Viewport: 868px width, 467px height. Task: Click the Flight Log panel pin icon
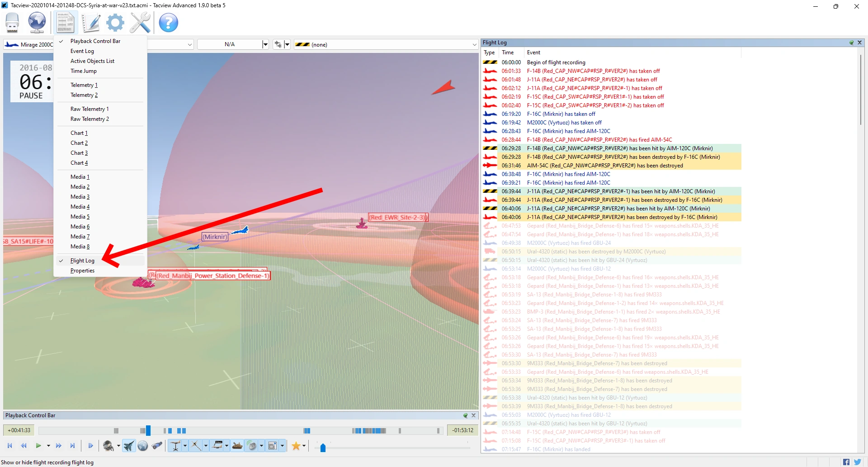tap(851, 43)
